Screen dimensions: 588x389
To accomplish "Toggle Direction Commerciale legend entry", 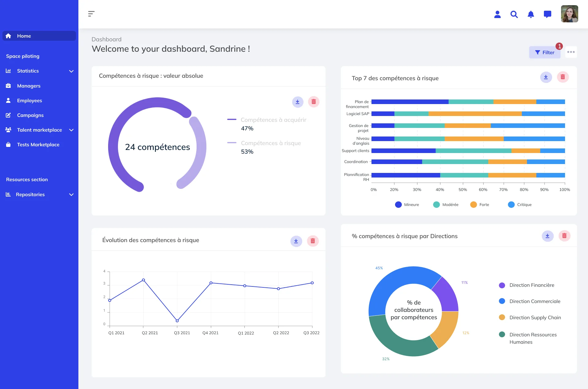I will coord(530,301).
